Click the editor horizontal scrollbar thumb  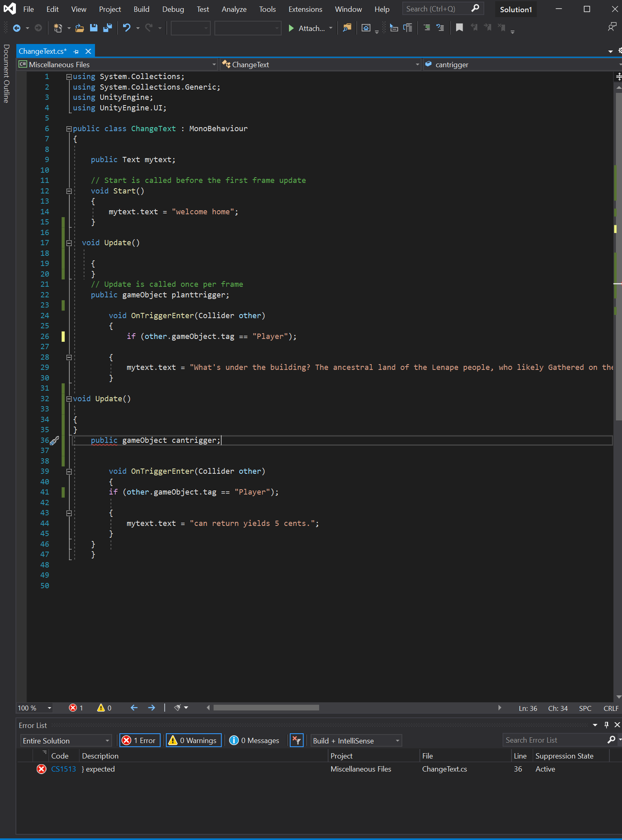click(266, 708)
